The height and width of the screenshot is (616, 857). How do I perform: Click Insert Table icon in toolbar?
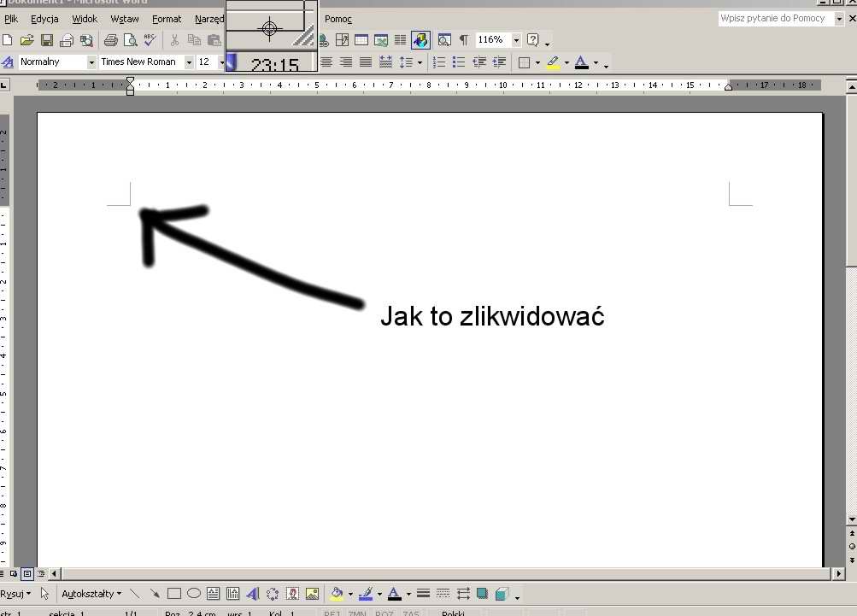(x=361, y=40)
